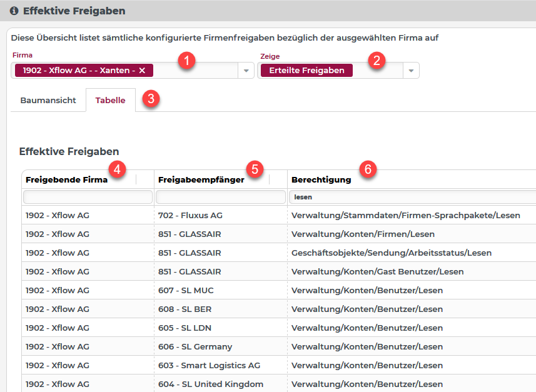
Task: Select the Tabelle tab
Action: pos(110,100)
